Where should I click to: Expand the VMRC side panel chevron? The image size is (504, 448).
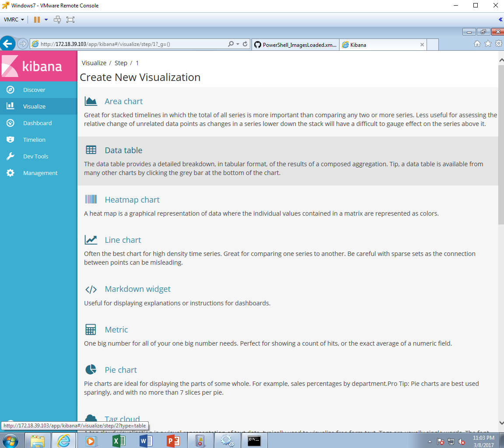[x=500, y=20]
